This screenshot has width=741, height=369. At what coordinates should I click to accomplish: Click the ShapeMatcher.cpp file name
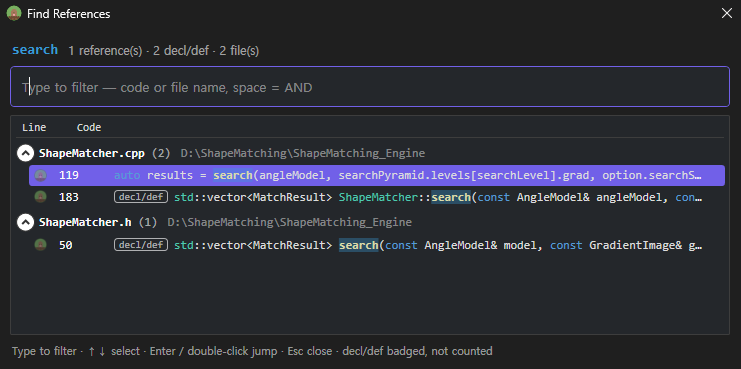coord(92,153)
